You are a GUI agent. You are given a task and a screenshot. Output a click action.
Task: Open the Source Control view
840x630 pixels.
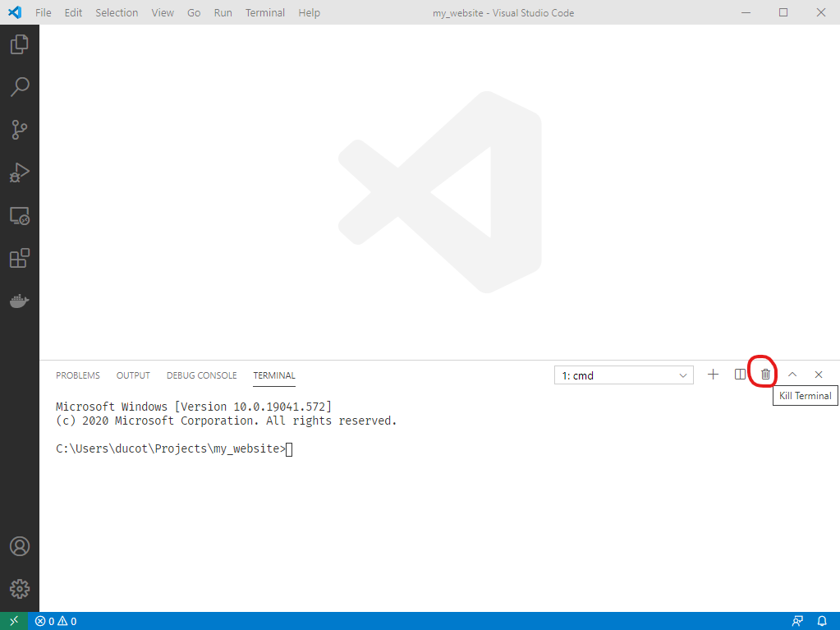pyautogui.click(x=19, y=130)
